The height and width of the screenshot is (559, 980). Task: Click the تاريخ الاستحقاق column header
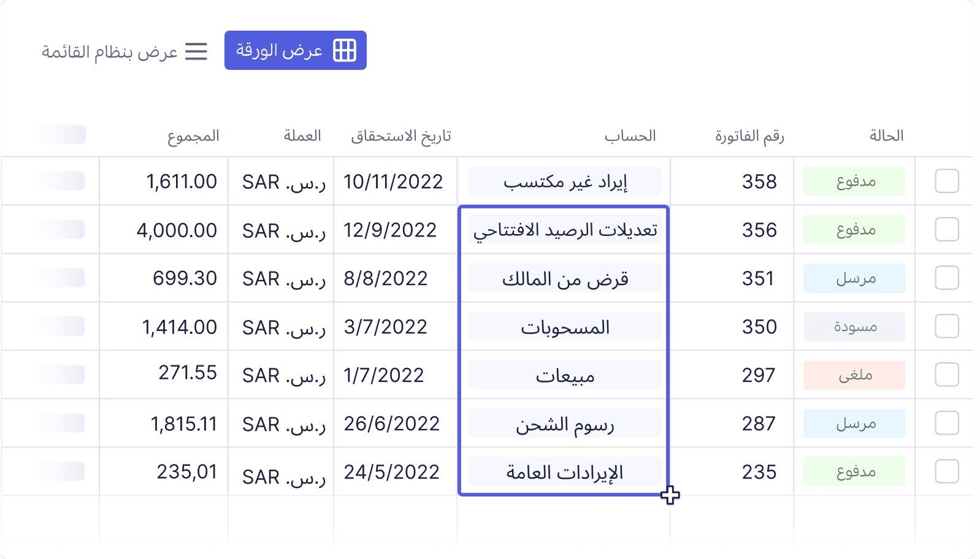pyautogui.click(x=400, y=135)
